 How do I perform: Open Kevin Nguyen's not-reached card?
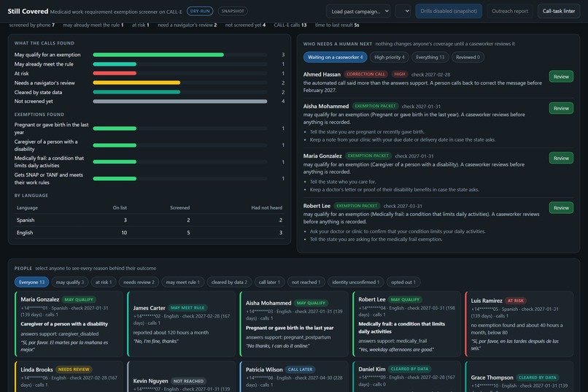point(182,377)
